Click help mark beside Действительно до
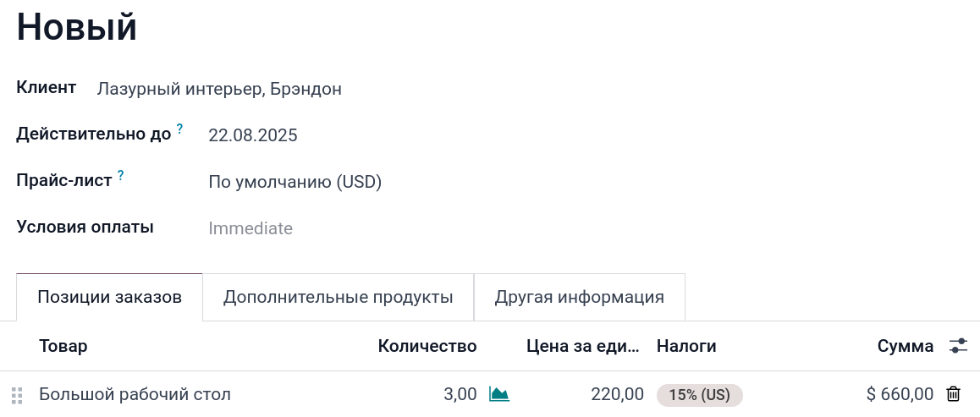The image size is (980, 417). coord(179,129)
